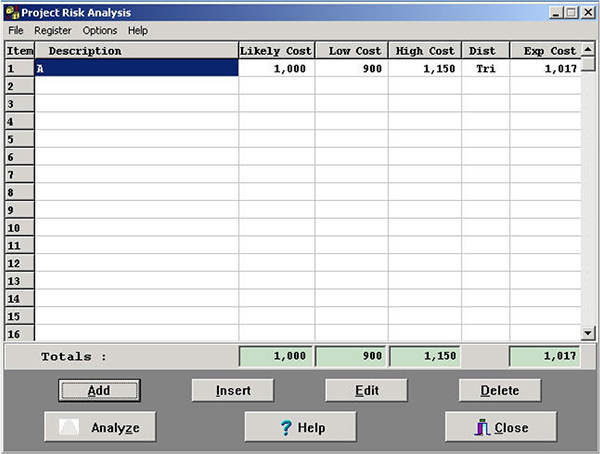Select row header 11
The height and width of the screenshot is (454, 600).
[20, 245]
